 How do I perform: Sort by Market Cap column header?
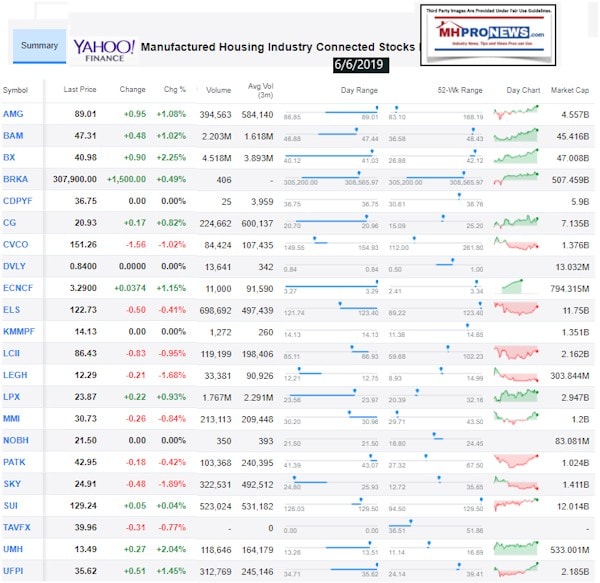click(570, 90)
